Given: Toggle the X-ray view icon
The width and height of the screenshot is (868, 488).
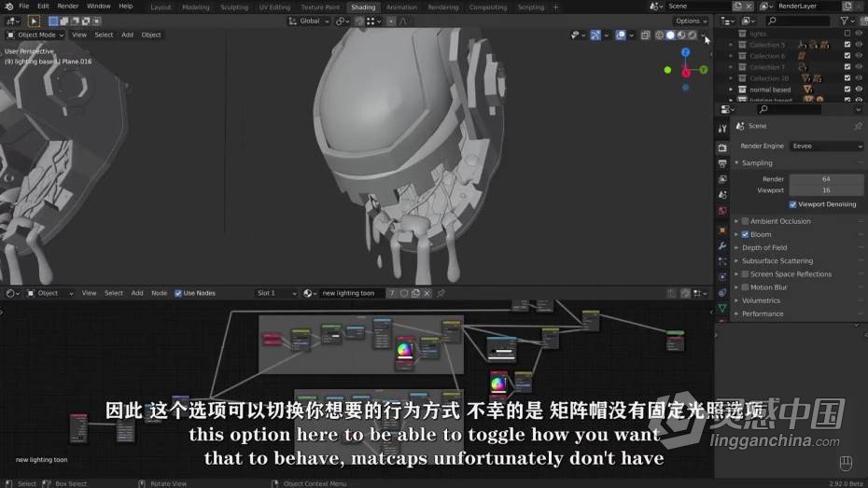Looking at the screenshot, I should pyautogui.click(x=646, y=35).
